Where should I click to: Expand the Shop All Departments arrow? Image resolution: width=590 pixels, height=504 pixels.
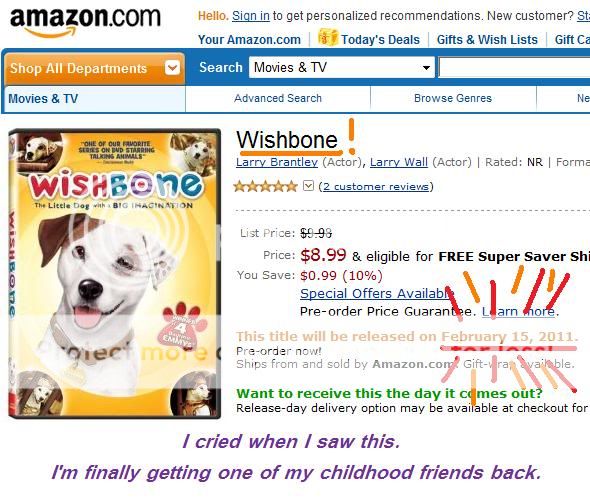click(x=172, y=68)
